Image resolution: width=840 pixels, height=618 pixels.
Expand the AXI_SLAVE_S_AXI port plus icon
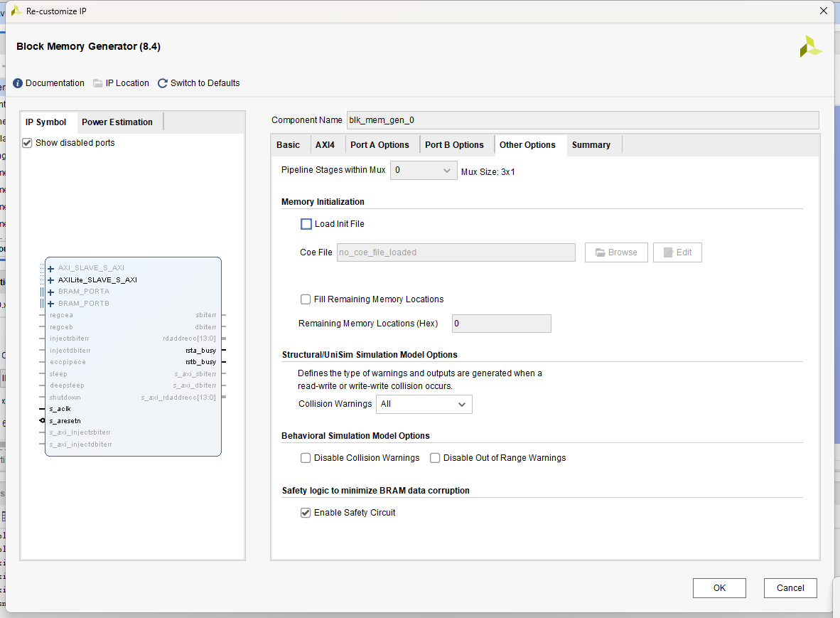point(51,268)
